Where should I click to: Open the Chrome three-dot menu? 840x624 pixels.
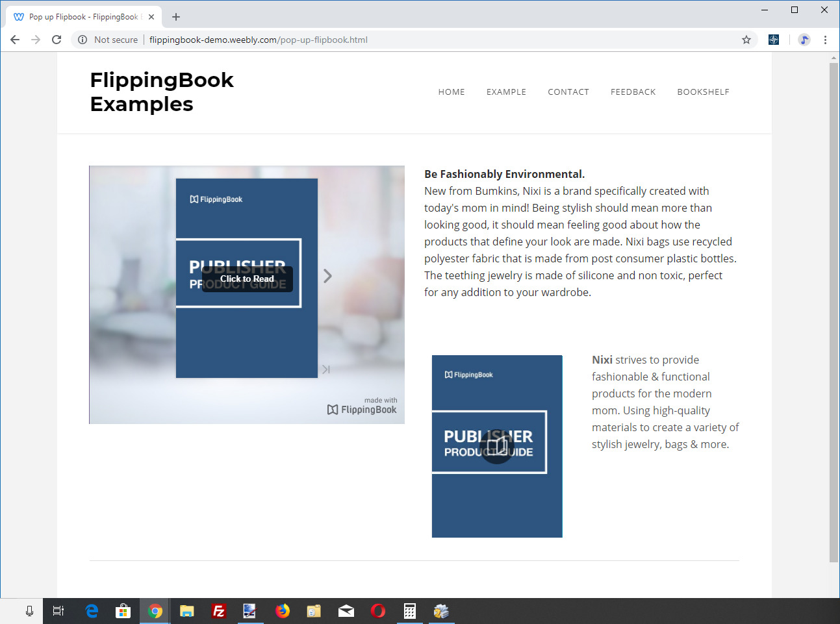[825, 40]
